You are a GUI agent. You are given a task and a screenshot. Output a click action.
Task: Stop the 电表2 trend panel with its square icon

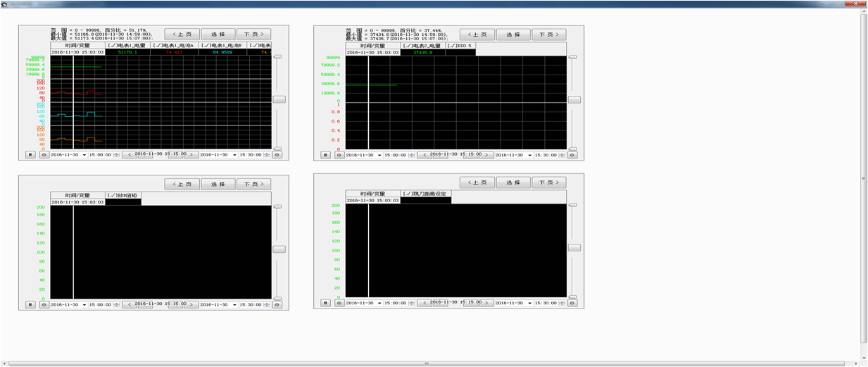(326, 155)
